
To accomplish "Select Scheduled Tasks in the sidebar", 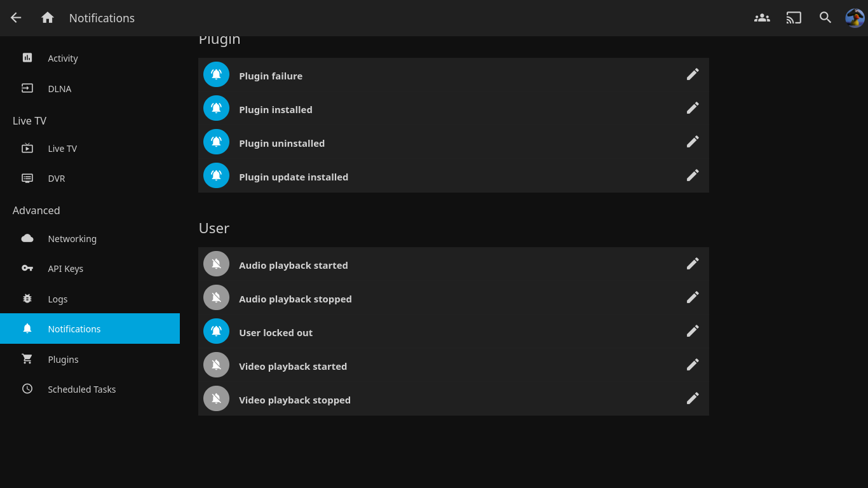I will (81, 390).
